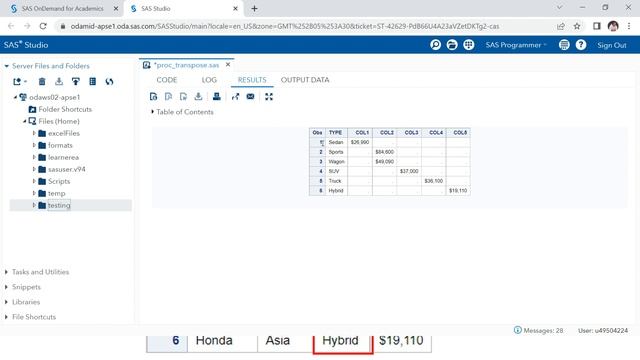Share this page icon in address bar

point(561,26)
